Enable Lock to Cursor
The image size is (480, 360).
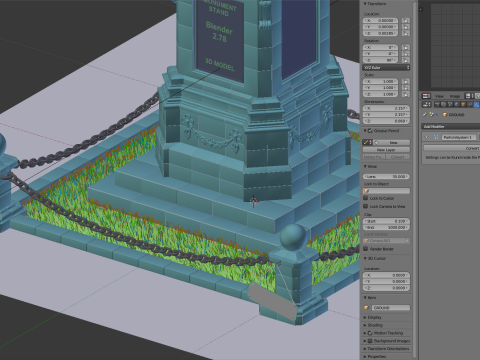point(366,198)
